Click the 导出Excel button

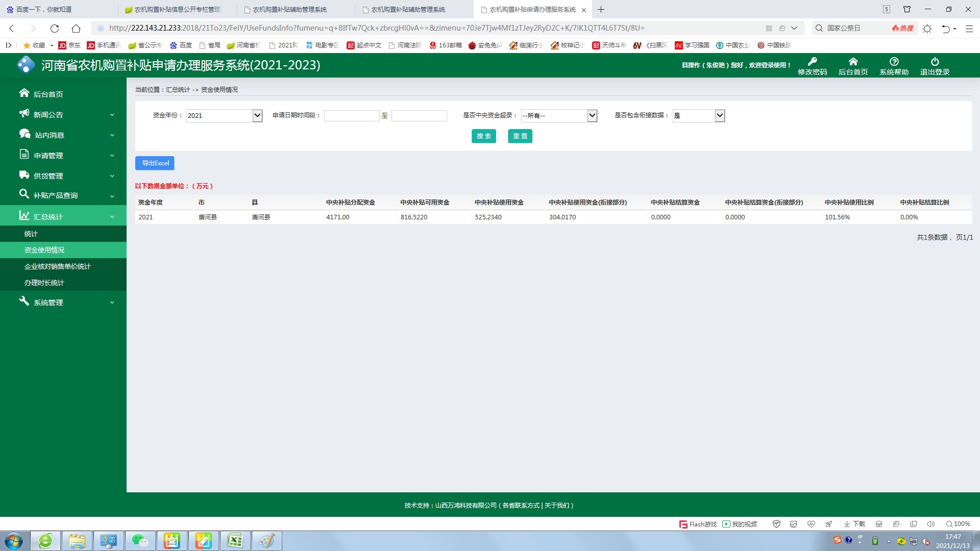pyautogui.click(x=155, y=163)
